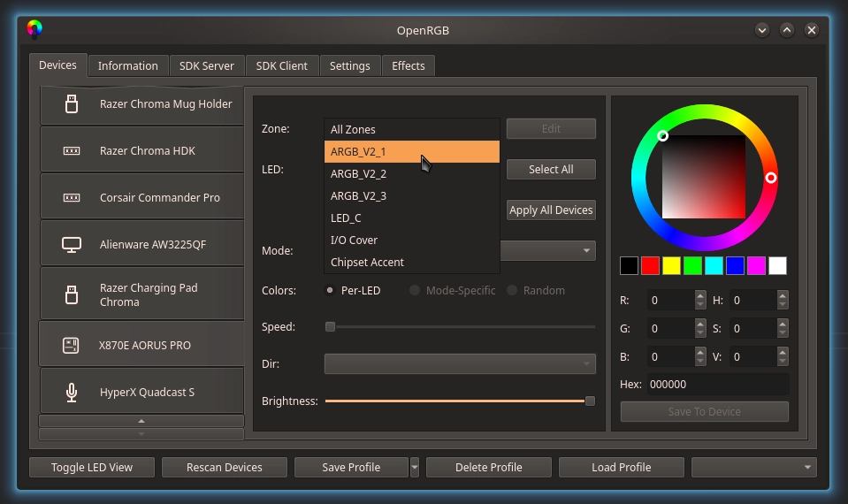Open the Save Profile arrow menu
This screenshot has height=504, width=848.
tap(414, 467)
